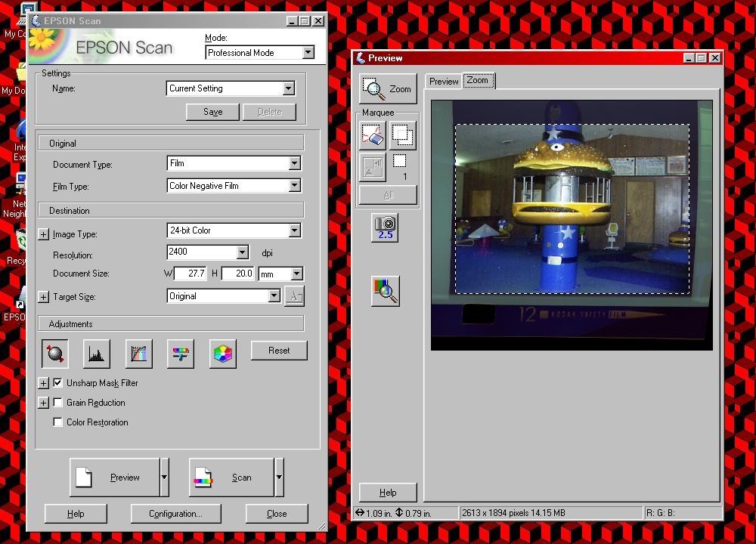The height and width of the screenshot is (544, 756).
Task: Enable the Color Restoration checkbox
Action: [x=58, y=422]
